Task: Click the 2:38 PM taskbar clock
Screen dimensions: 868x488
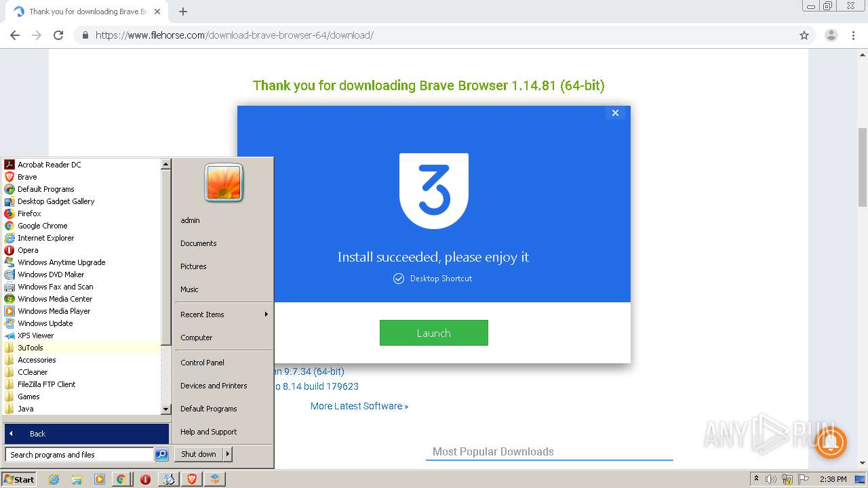Action: 833,479
